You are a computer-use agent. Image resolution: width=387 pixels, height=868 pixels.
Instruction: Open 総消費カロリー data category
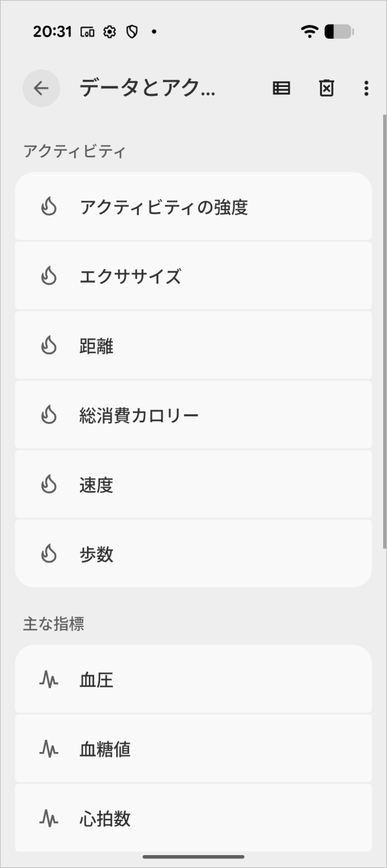[193, 415]
